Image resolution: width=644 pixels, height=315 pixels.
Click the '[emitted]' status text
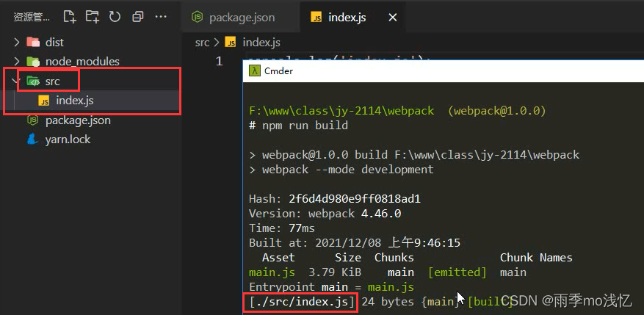tap(457, 272)
